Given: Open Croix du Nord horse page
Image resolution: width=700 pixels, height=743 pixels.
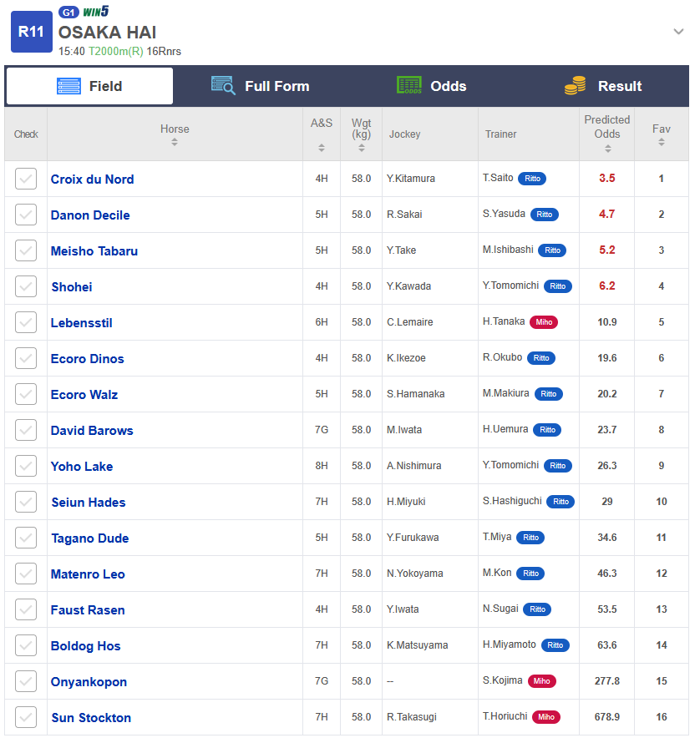Looking at the screenshot, I should tap(93, 179).
